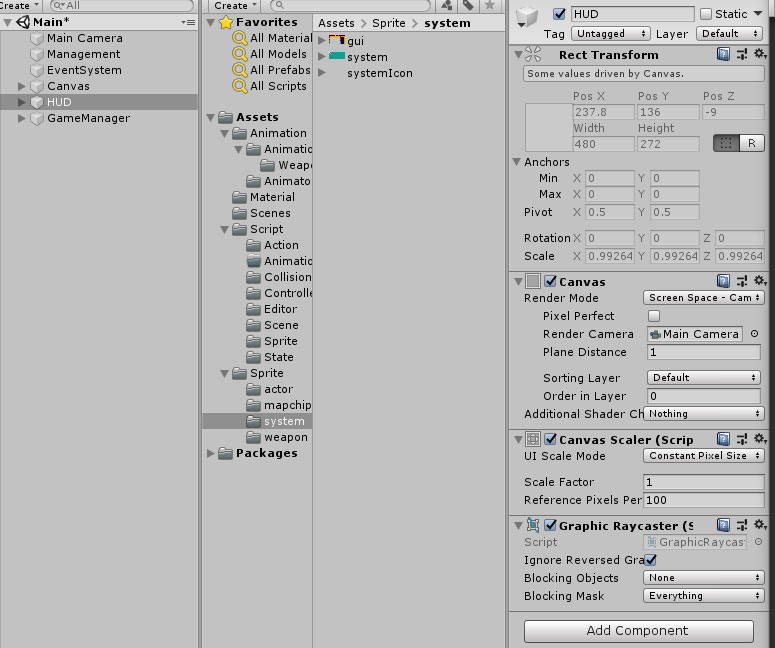Click Assets in the breadcrumb path

[x=336, y=23]
